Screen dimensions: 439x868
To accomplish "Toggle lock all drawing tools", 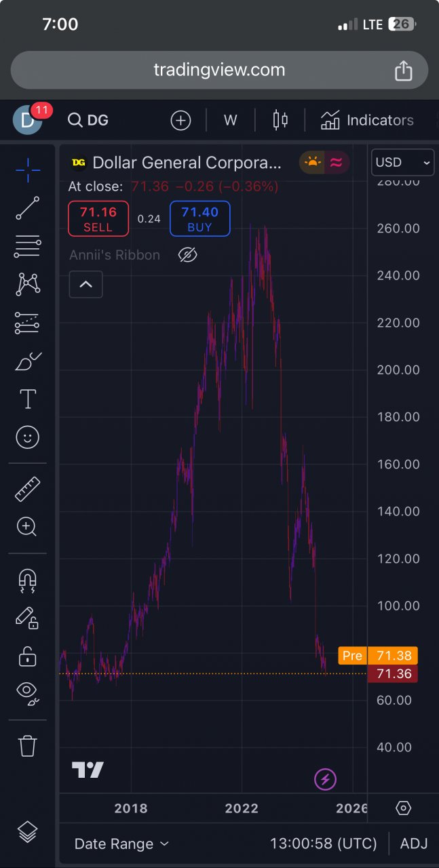I will (x=27, y=656).
